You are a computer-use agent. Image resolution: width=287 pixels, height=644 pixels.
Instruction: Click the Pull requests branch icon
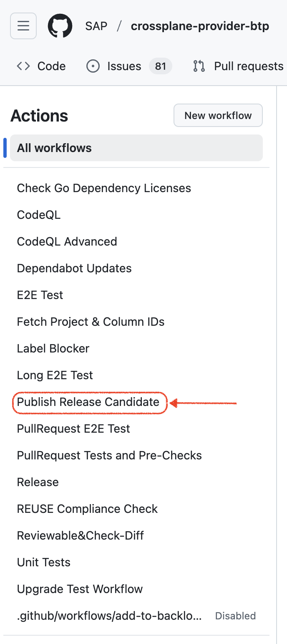click(x=199, y=66)
